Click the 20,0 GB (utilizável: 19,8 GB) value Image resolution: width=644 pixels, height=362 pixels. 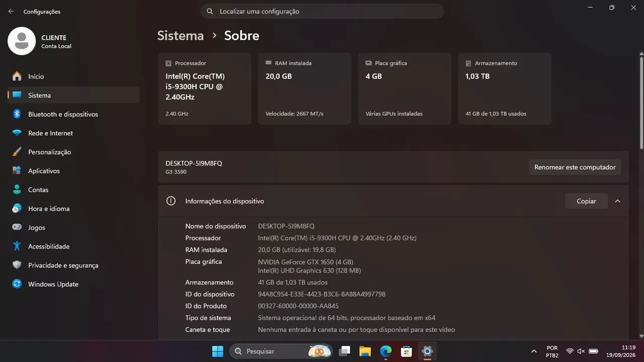(x=297, y=250)
